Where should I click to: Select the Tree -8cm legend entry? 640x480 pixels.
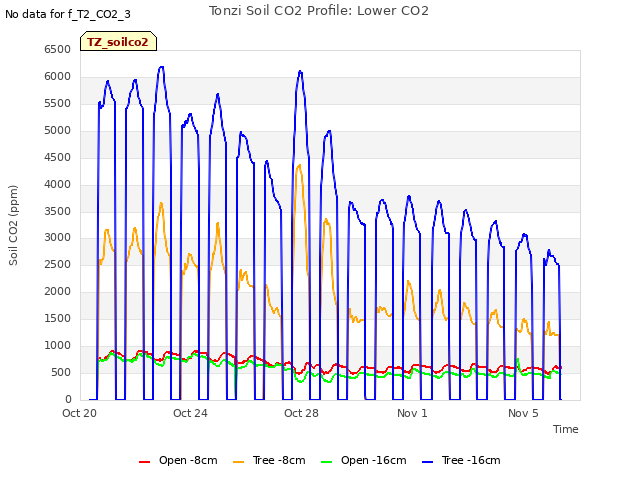pos(269,460)
